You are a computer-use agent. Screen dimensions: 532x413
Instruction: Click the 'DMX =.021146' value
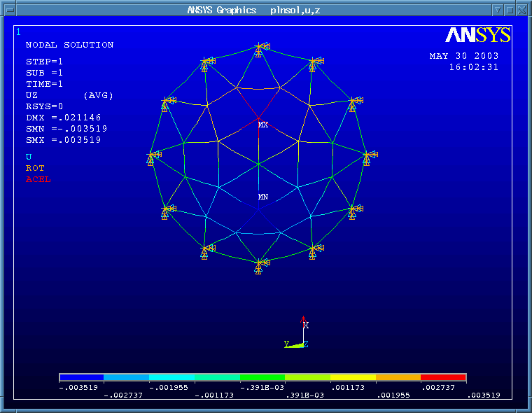click(x=64, y=118)
